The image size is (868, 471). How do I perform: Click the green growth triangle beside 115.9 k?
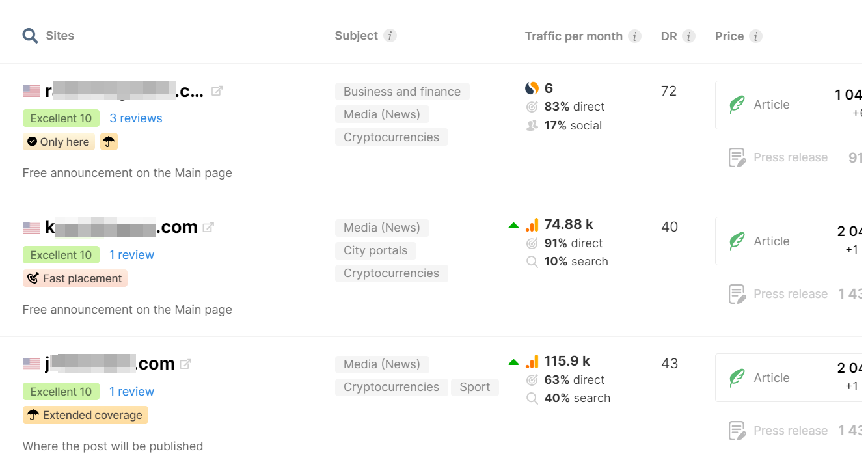tap(513, 360)
